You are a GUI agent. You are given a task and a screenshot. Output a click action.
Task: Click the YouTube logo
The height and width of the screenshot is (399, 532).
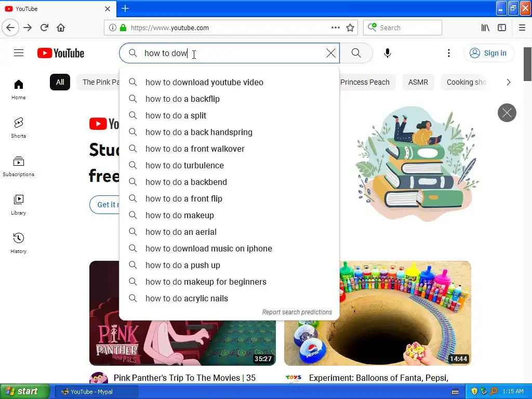point(61,53)
